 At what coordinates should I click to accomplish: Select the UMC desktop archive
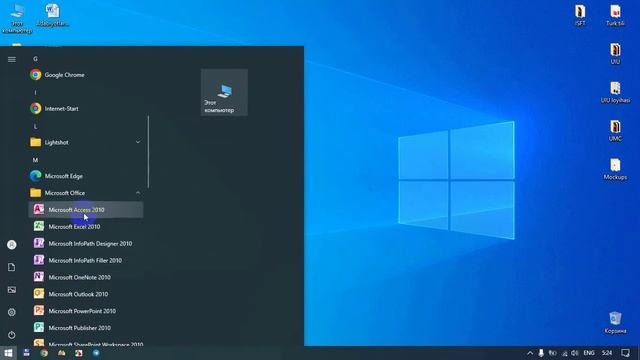[615, 131]
